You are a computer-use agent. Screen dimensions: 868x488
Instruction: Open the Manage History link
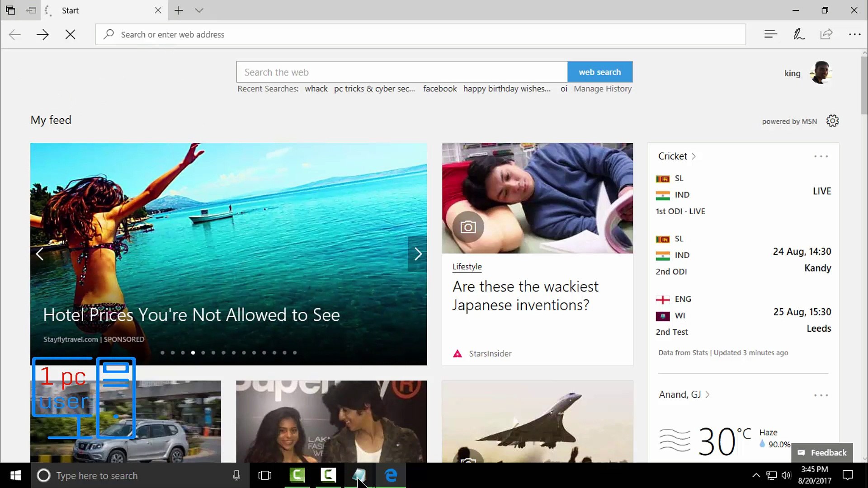(x=602, y=89)
